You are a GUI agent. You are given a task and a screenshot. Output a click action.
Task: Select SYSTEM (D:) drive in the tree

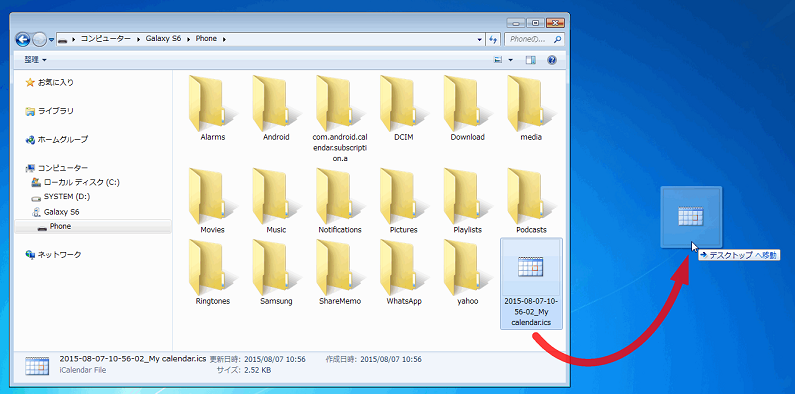click(60, 196)
